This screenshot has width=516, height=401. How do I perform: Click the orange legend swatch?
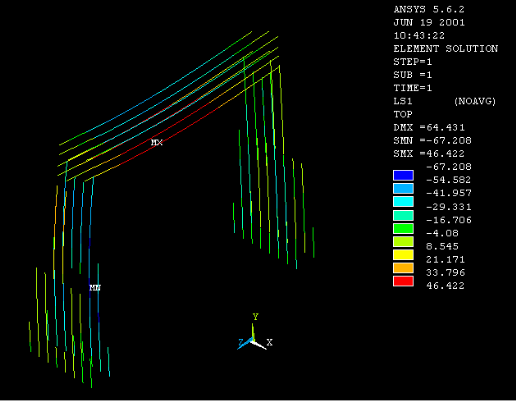point(403,268)
